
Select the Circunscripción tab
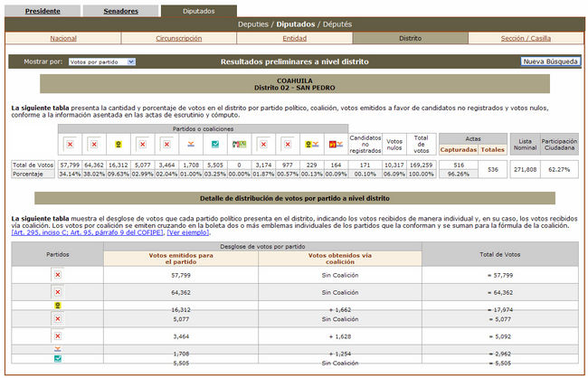click(x=178, y=39)
